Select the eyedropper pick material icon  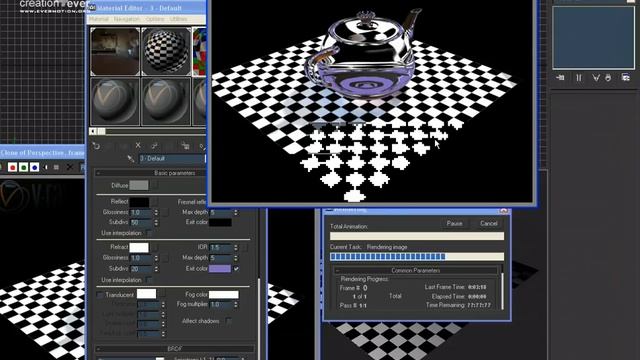coord(131,158)
